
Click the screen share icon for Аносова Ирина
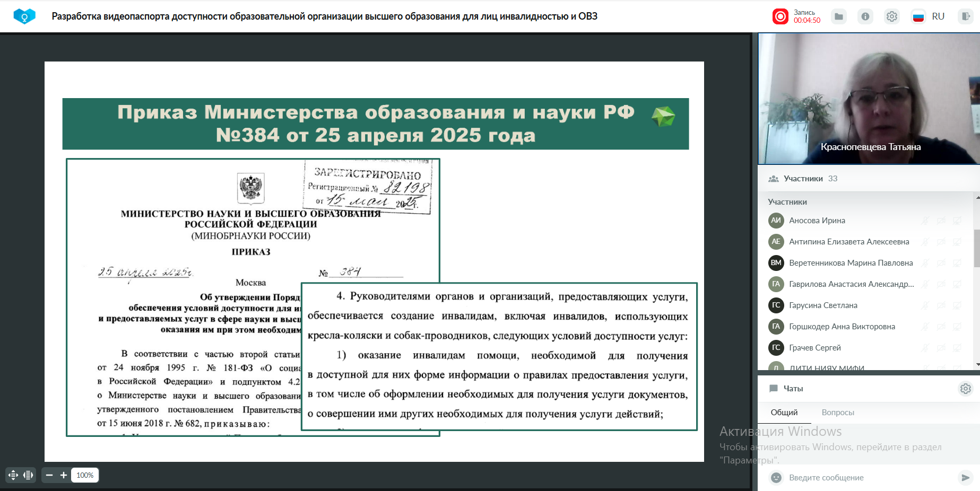click(957, 221)
